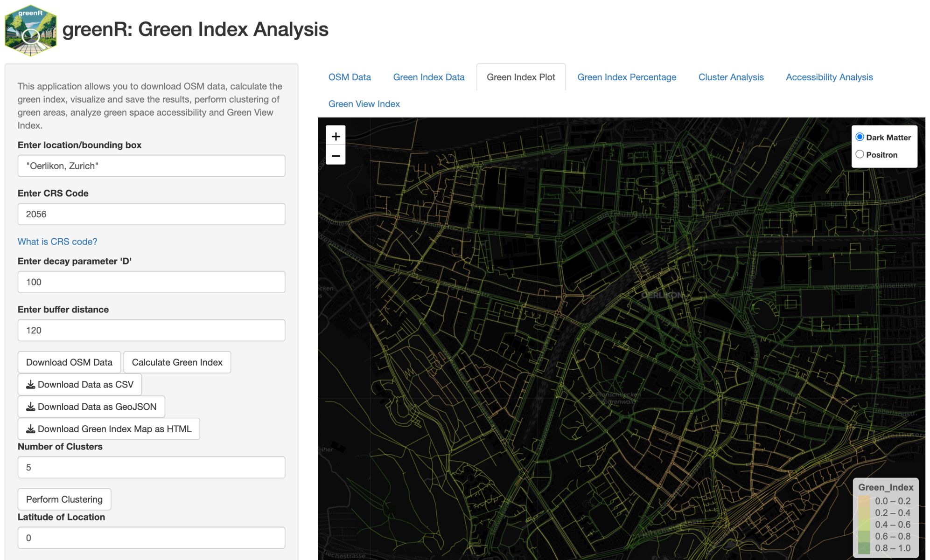Click the greenR hexagon logo
The width and height of the screenshot is (930, 560).
click(31, 30)
